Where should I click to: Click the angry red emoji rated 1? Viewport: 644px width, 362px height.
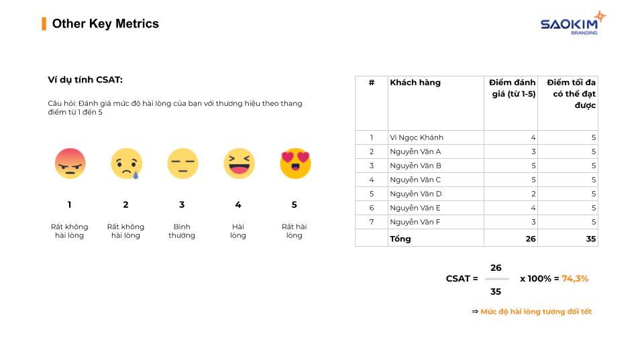coord(70,164)
